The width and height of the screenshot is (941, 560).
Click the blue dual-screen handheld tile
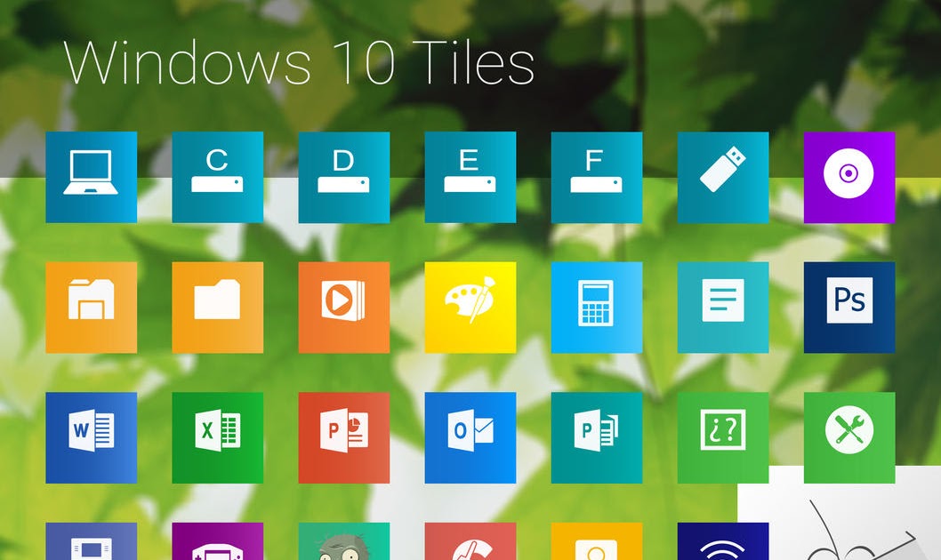coord(92,541)
